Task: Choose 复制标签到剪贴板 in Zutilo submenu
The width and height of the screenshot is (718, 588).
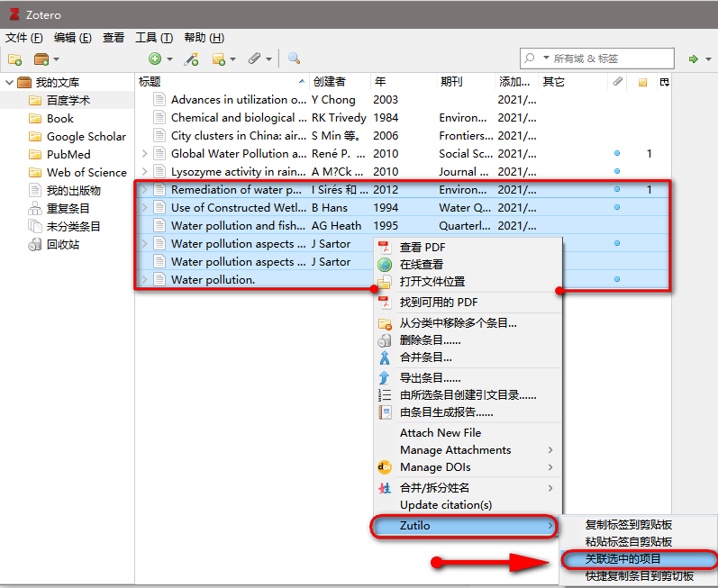Action: click(639, 525)
